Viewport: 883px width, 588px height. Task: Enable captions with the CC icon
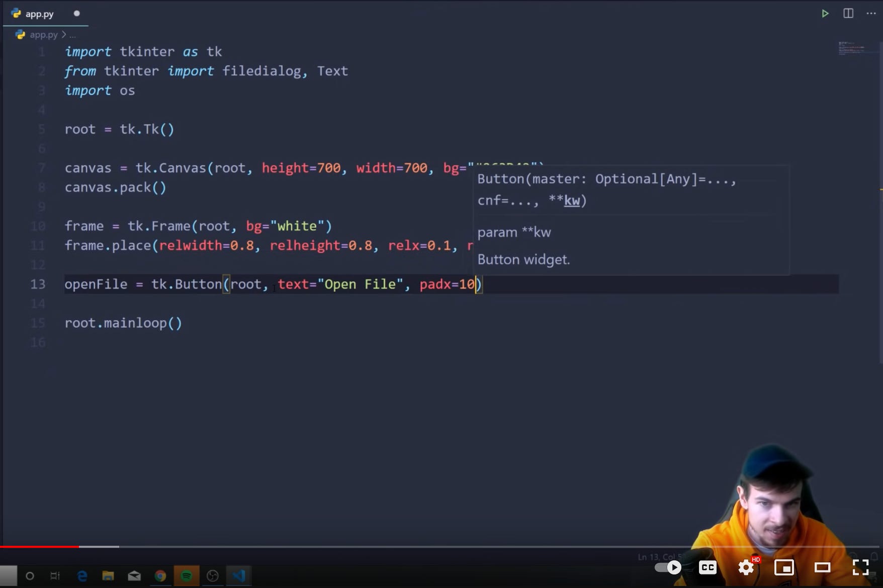click(x=708, y=567)
